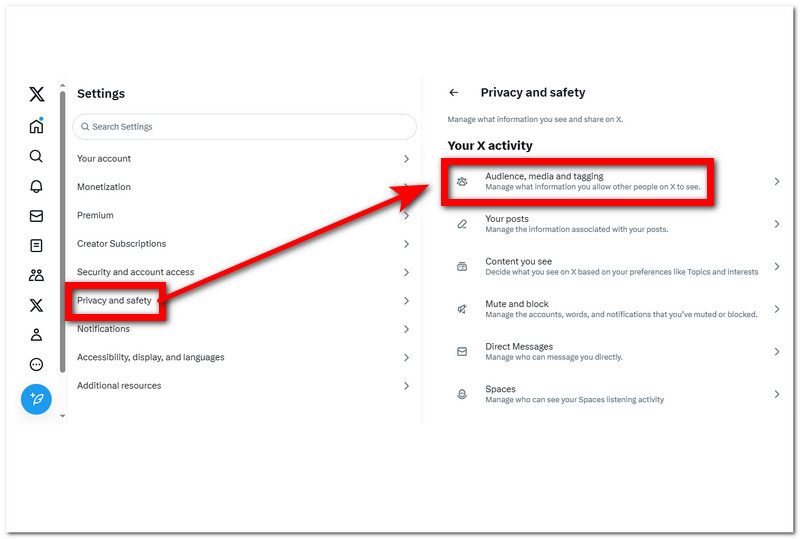This screenshot has width=800, height=539.
Task: Select Privacy and safety menu item
Action: [114, 301]
